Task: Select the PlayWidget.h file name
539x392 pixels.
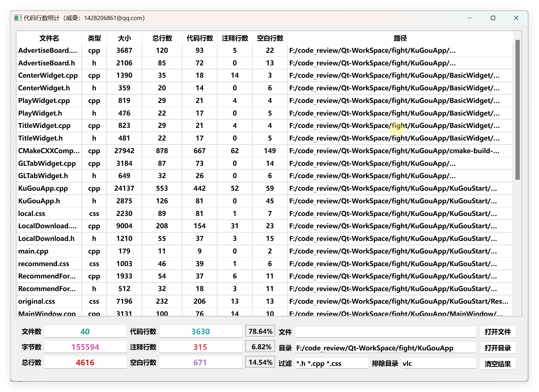Action: pos(40,113)
